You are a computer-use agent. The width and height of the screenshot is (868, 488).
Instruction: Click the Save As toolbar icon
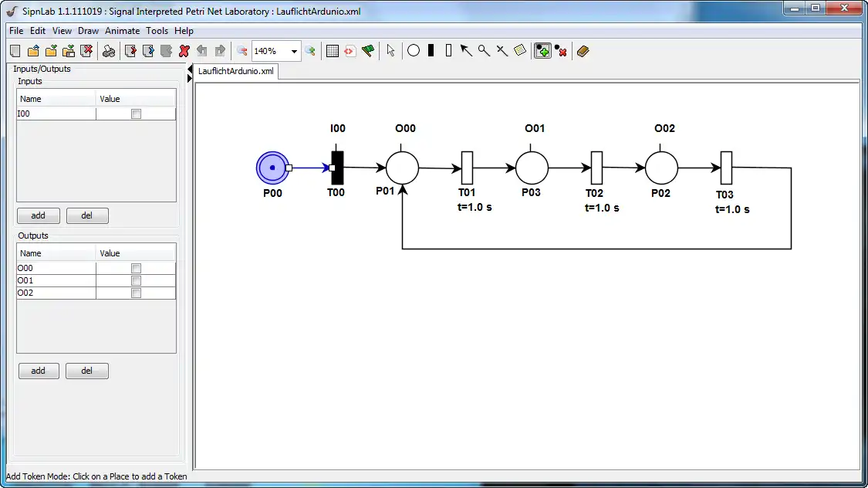[x=69, y=51]
